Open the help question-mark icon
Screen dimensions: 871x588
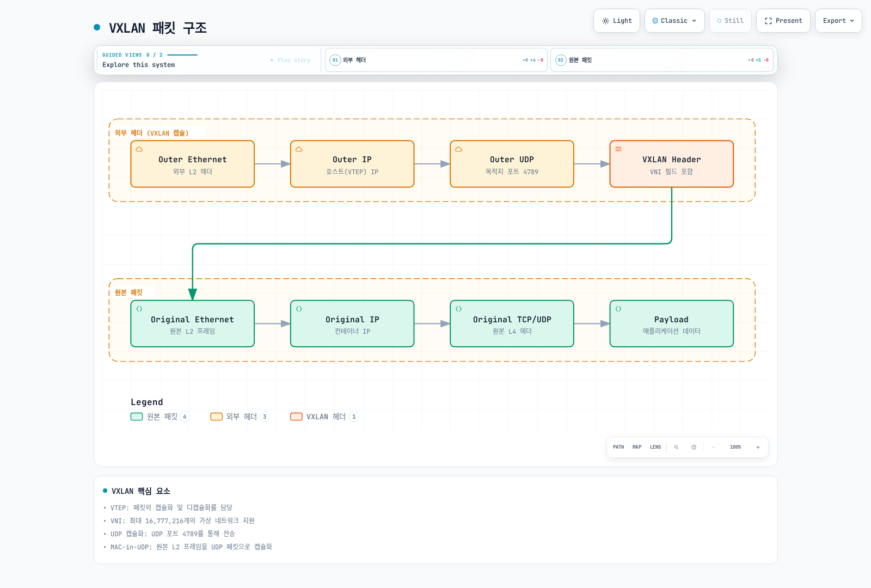pos(694,447)
